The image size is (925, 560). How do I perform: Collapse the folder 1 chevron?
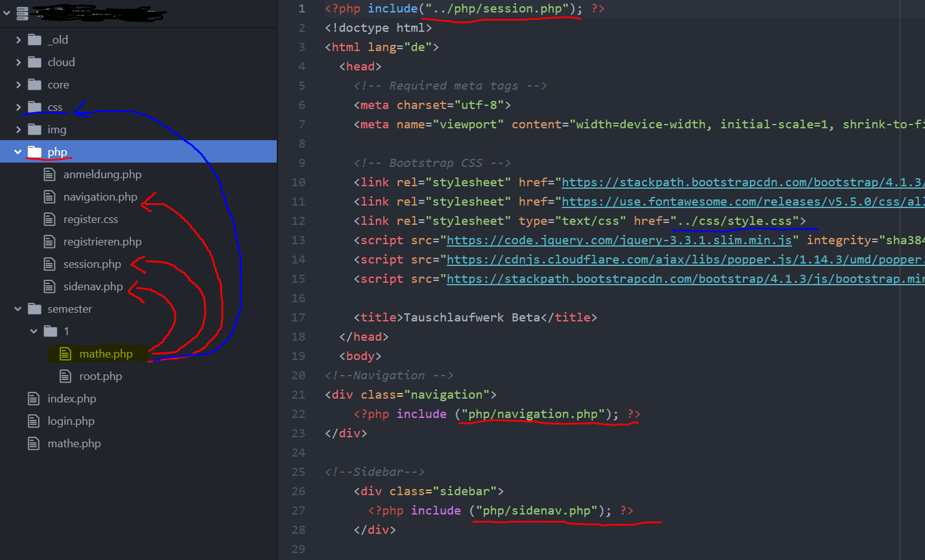(x=34, y=331)
